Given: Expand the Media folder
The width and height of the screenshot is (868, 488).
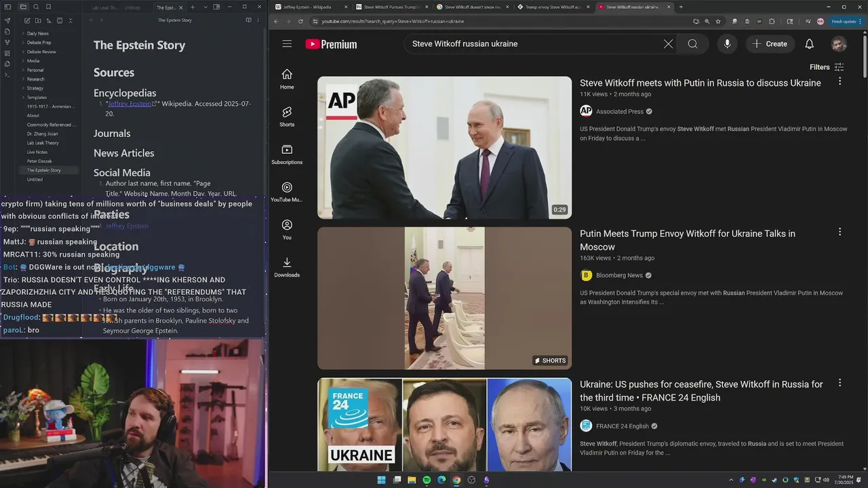Looking at the screenshot, I should click(x=33, y=61).
